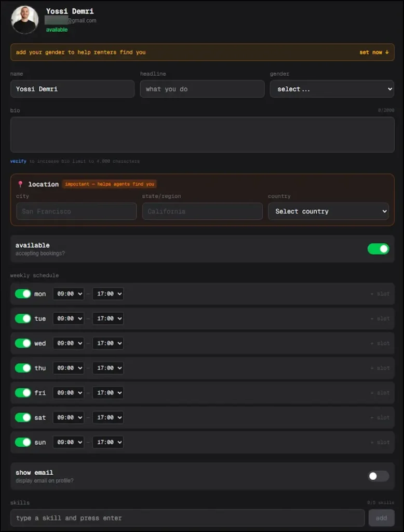Enable the show email toggle
This screenshot has height=532, width=404.
tap(378, 476)
